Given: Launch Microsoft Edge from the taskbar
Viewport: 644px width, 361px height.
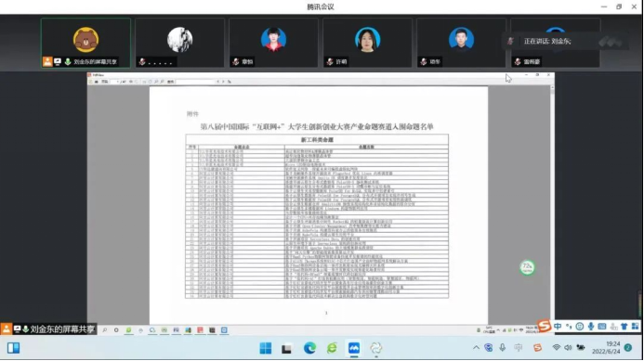Looking at the screenshot, I should pyautogui.click(x=309, y=348).
